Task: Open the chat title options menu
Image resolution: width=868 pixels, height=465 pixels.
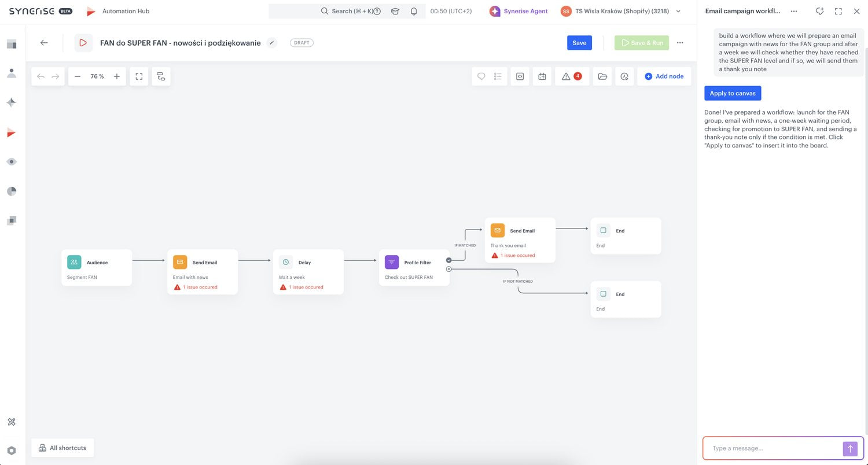Action: point(793,11)
